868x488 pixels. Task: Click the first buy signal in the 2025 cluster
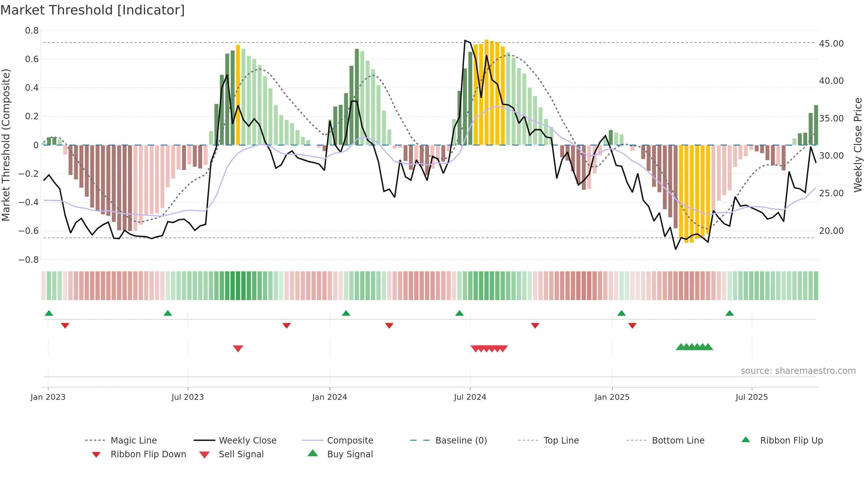coord(681,347)
